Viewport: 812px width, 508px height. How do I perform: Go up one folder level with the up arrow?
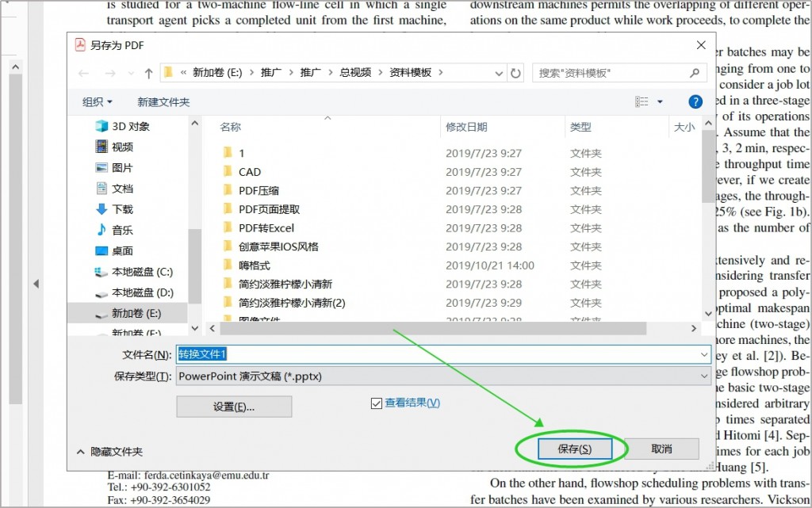click(147, 72)
